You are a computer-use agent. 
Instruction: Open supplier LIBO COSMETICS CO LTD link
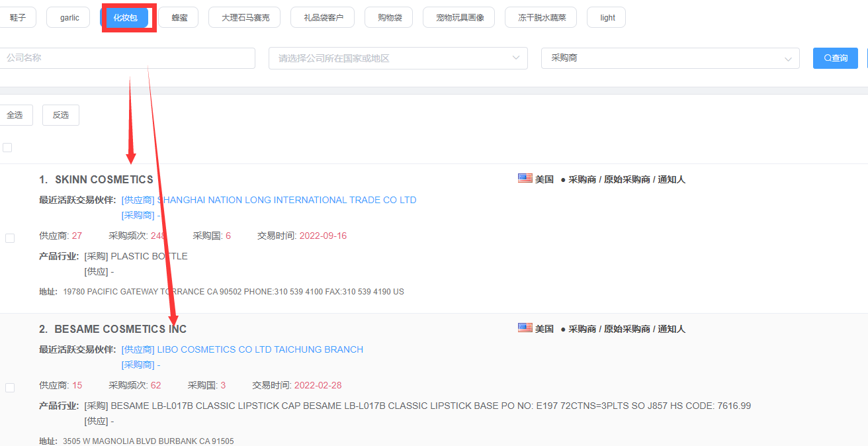coord(260,349)
